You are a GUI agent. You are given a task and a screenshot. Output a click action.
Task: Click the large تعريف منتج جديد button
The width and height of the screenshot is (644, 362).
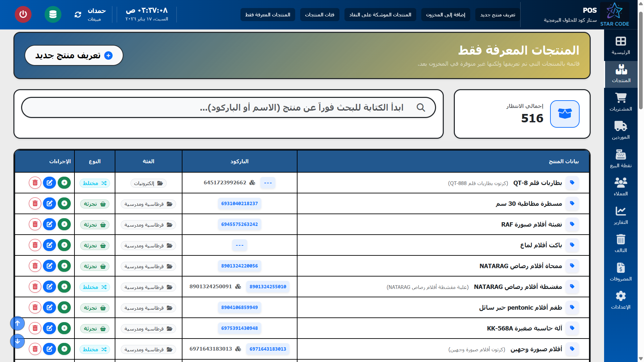74,56
